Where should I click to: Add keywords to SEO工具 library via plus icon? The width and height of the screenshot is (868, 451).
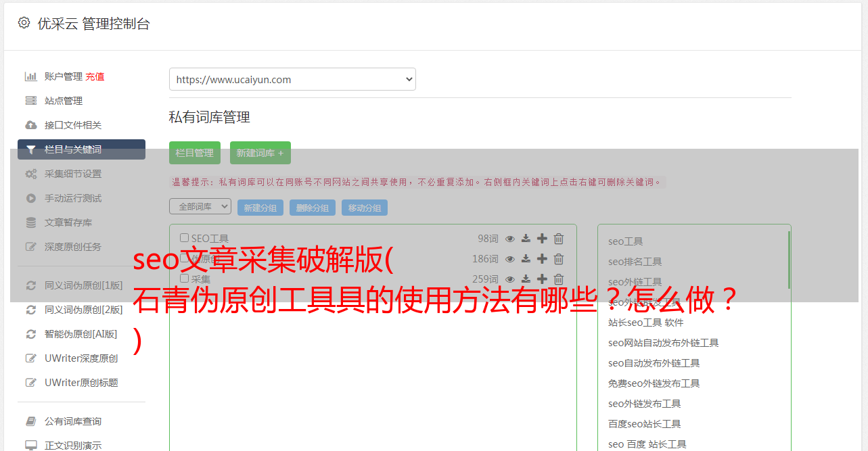(x=542, y=239)
